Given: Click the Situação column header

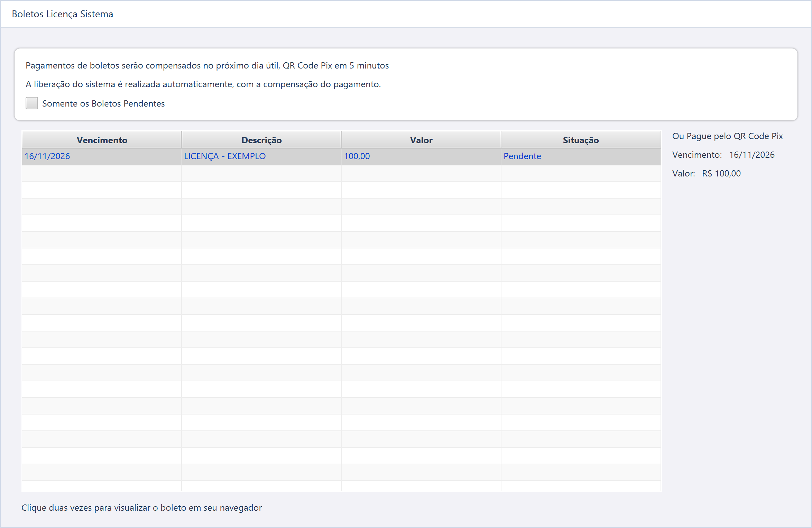Looking at the screenshot, I should (x=581, y=140).
